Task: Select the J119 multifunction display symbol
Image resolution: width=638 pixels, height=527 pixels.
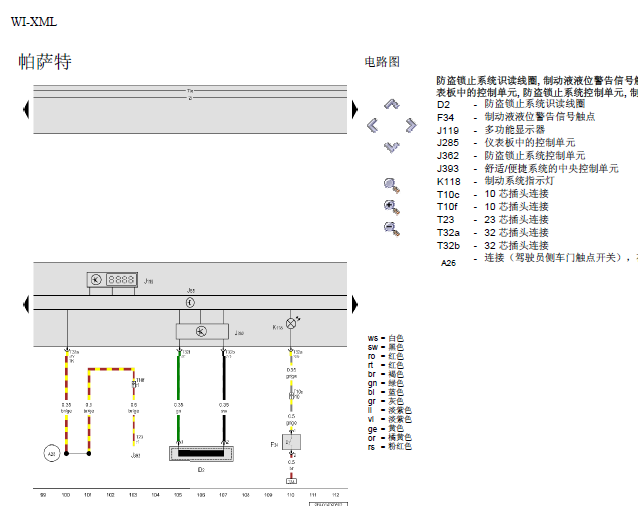Action: [112, 280]
